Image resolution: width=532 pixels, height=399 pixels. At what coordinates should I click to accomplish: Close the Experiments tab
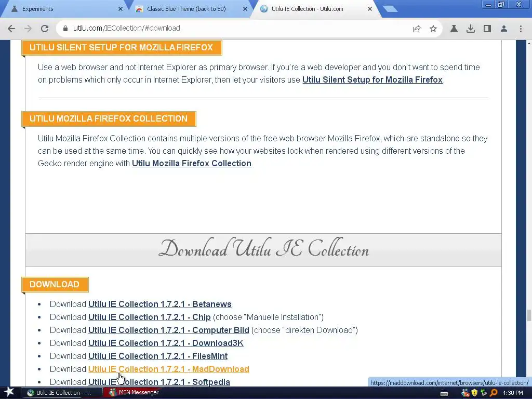tap(121, 9)
